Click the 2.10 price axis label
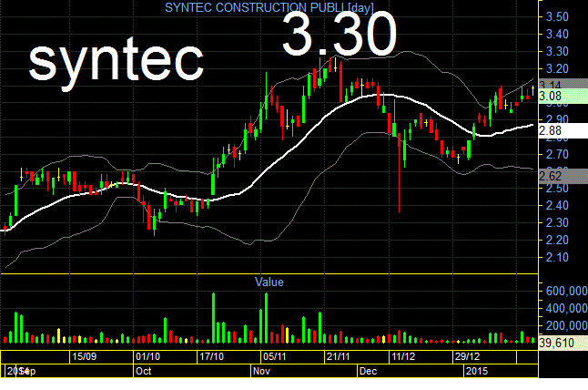The width and height of the screenshot is (588, 390). coord(557,258)
